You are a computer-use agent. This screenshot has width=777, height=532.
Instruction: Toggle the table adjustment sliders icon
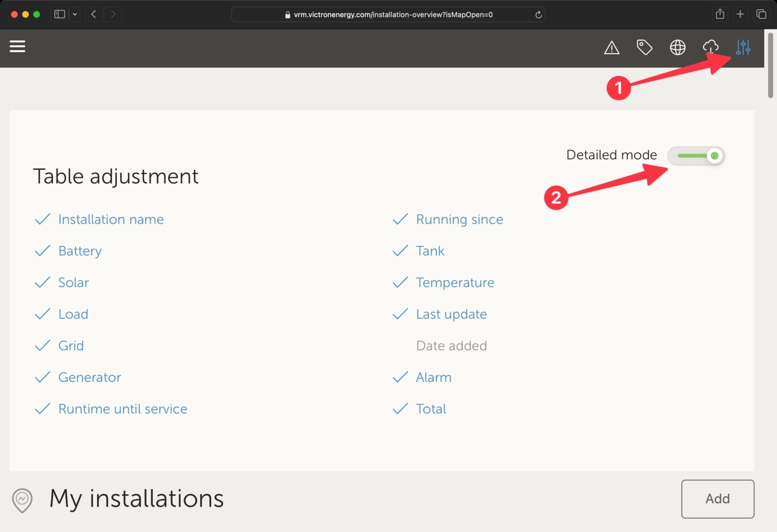coord(743,47)
